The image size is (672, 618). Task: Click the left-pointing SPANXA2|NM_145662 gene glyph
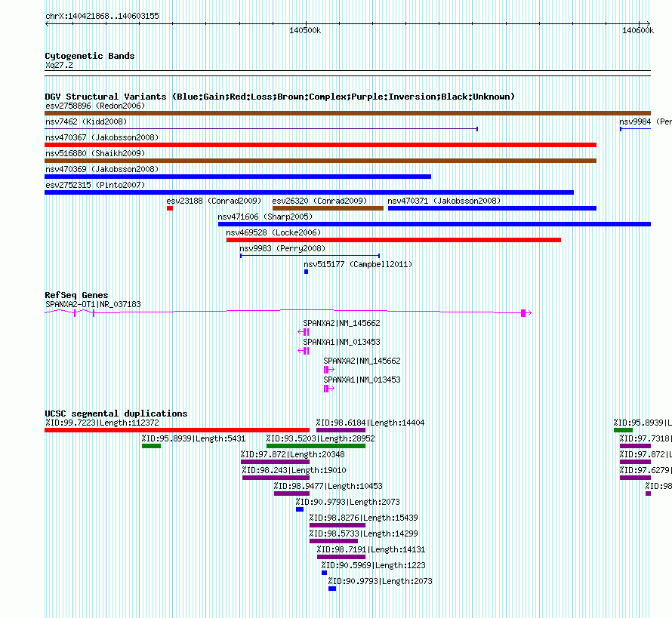pos(304,332)
